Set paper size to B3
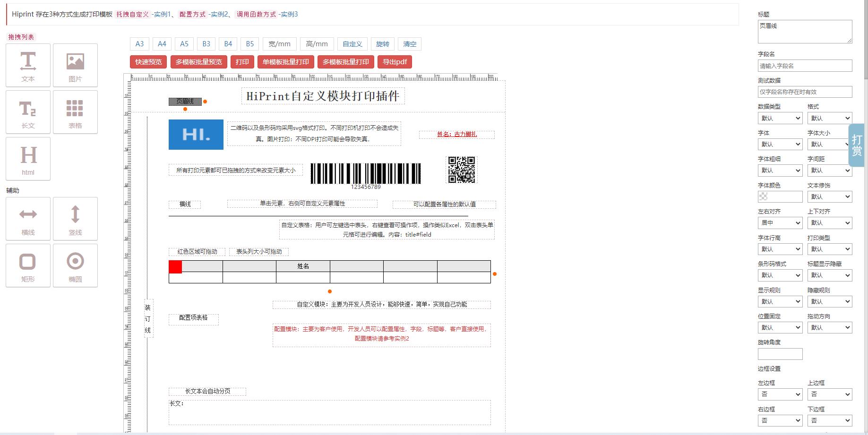Viewport: 868px width, 435px height. pos(206,44)
